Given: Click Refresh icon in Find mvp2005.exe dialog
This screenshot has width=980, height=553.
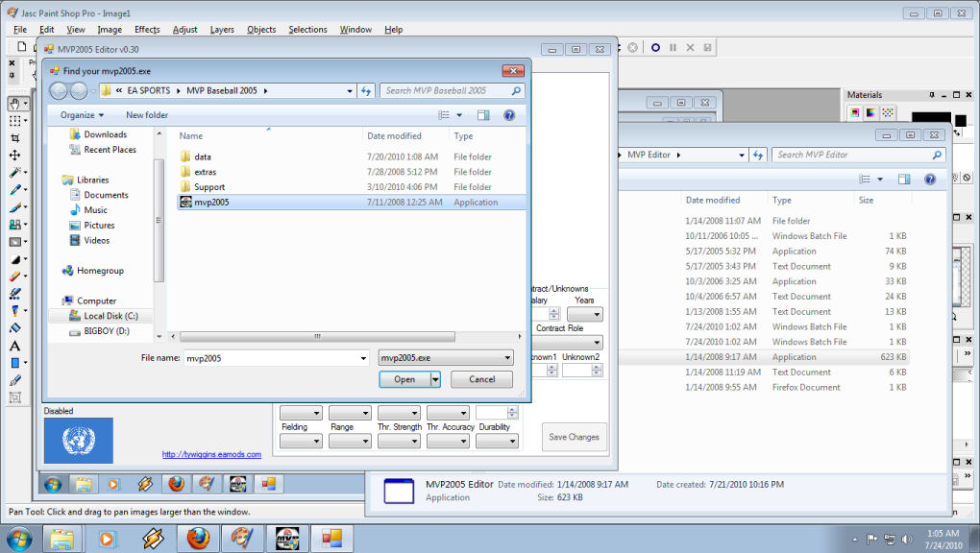Looking at the screenshot, I should (366, 91).
